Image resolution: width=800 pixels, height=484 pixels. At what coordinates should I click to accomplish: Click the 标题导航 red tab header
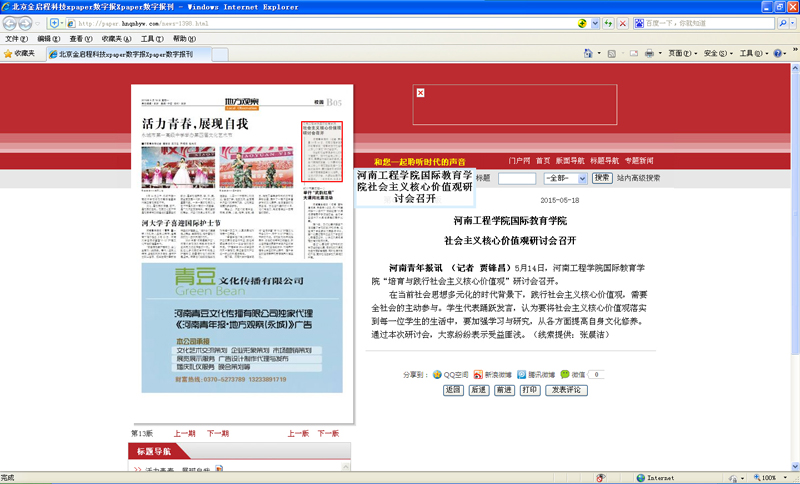pos(154,451)
